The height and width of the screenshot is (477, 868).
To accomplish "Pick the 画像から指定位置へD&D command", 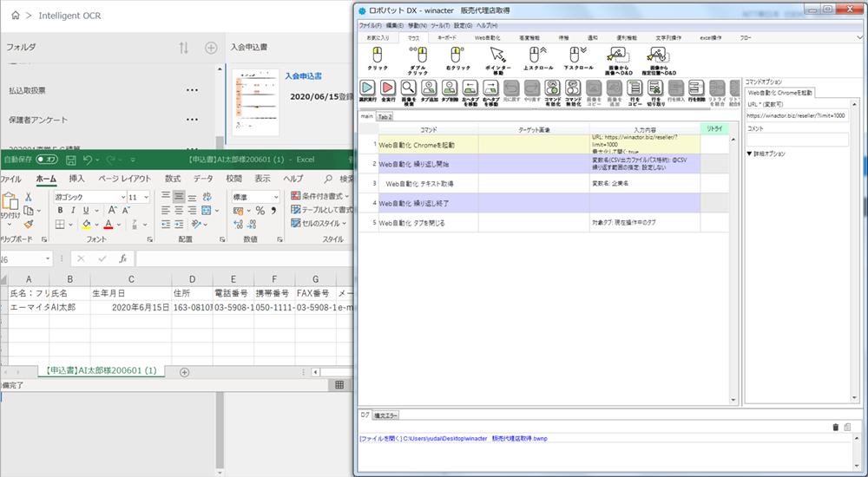I will [658, 61].
